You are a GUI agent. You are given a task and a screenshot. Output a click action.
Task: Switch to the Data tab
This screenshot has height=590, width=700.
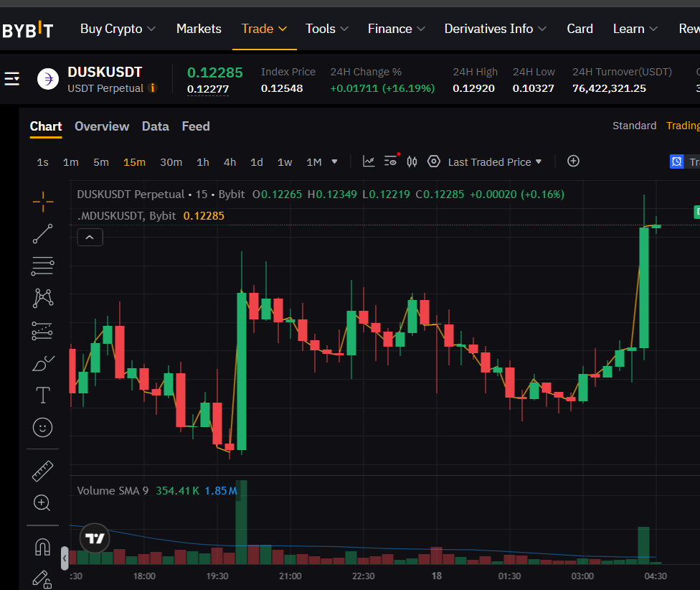click(156, 126)
